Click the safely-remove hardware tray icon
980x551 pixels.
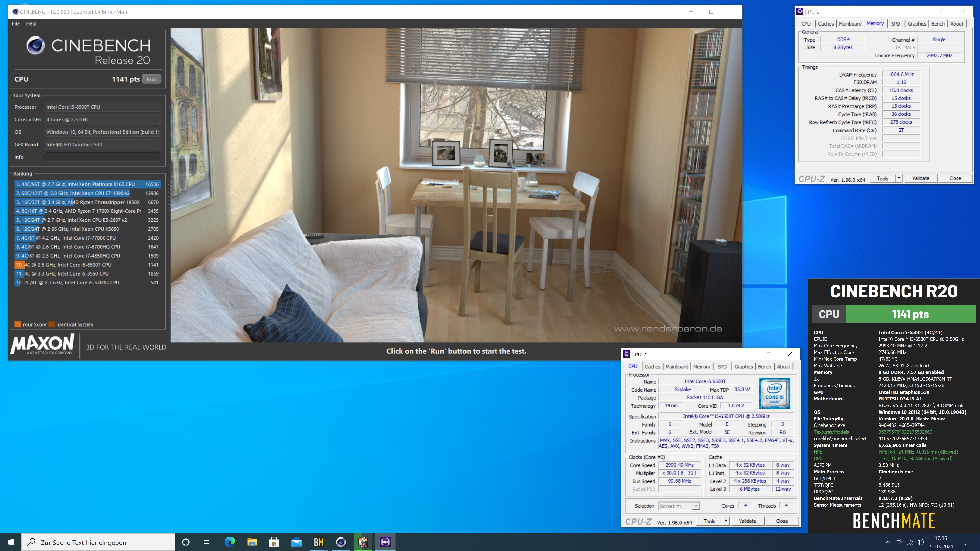coord(899,542)
